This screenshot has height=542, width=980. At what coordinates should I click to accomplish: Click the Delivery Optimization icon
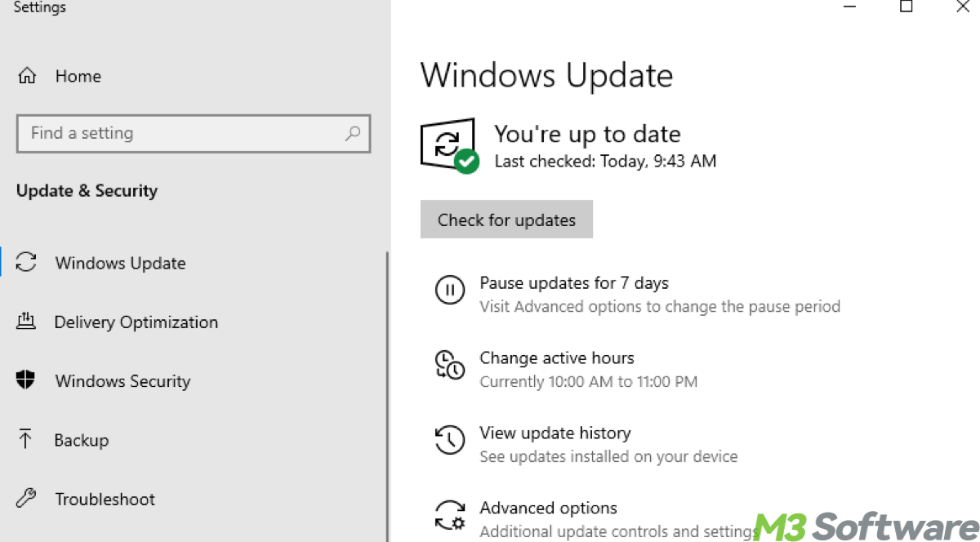pos(26,321)
